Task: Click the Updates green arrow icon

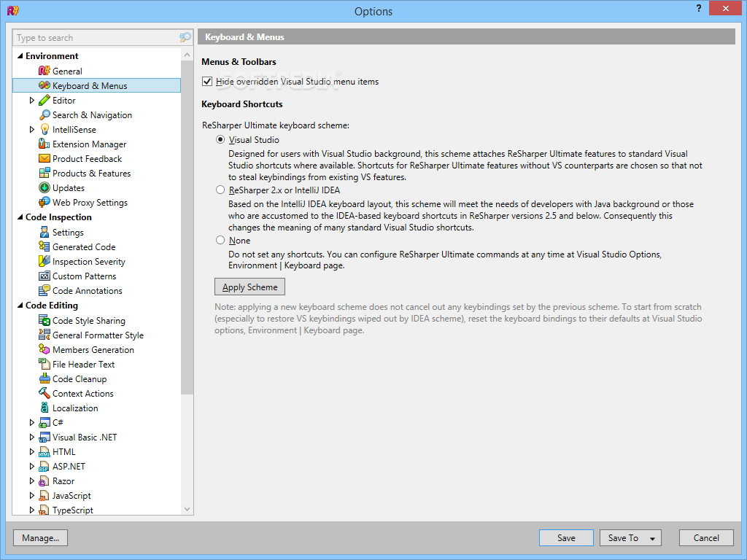Action: [x=44, y=188]
